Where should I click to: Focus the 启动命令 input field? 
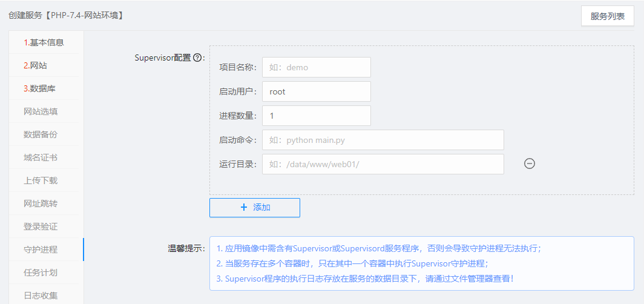(383, 140)
